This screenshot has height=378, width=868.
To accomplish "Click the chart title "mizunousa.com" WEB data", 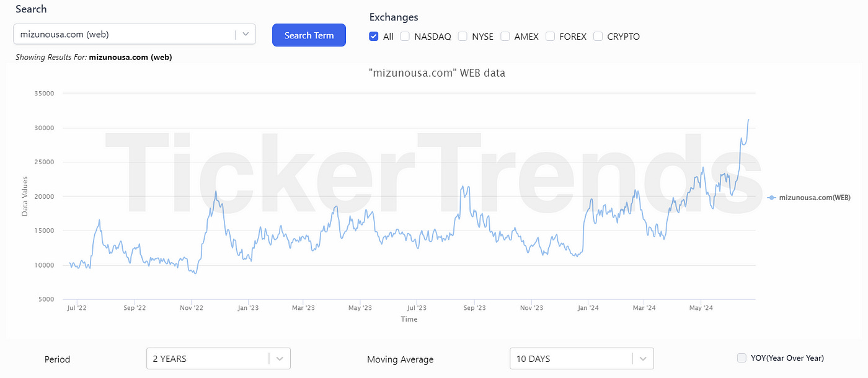I will click(x=436, y=73).
